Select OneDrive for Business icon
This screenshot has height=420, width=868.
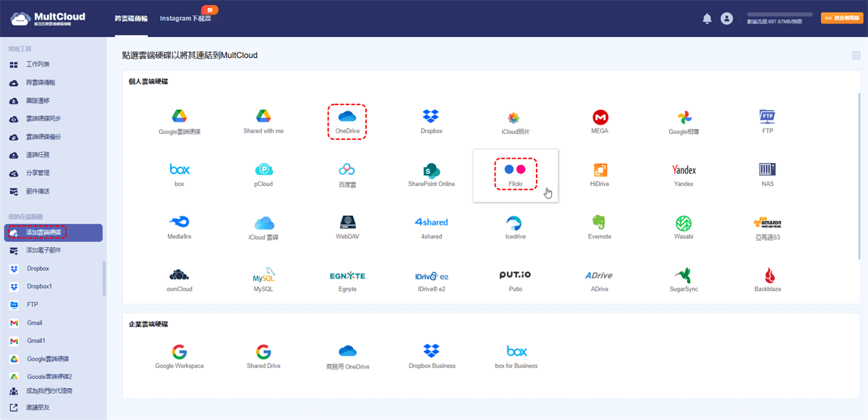[348, 352]
